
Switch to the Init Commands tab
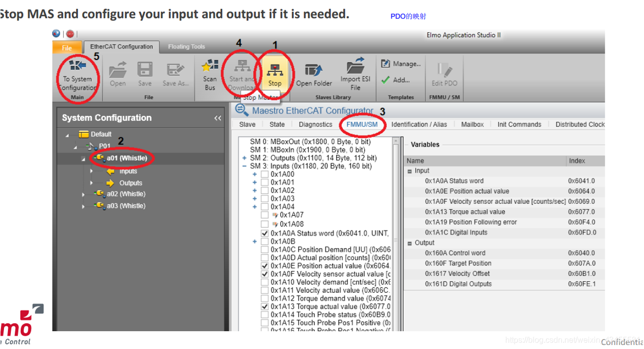[519, 124]
